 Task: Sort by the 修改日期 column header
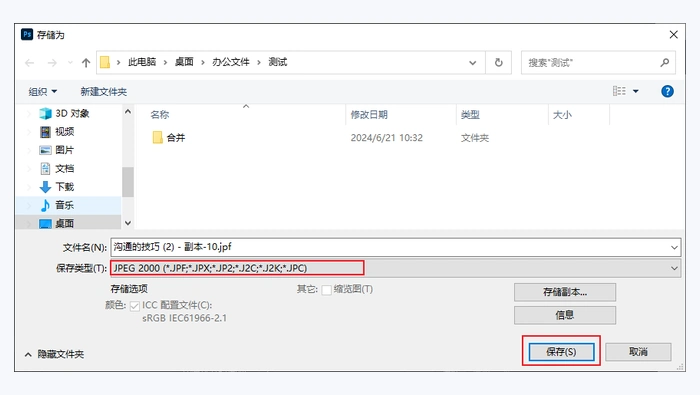(369, 115)
